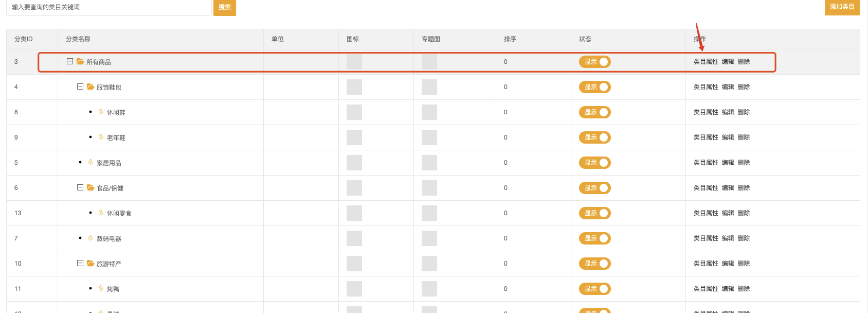868x313 pixels.
Task: Collapse the 所有商品 tree node
Action: [70, 61]
